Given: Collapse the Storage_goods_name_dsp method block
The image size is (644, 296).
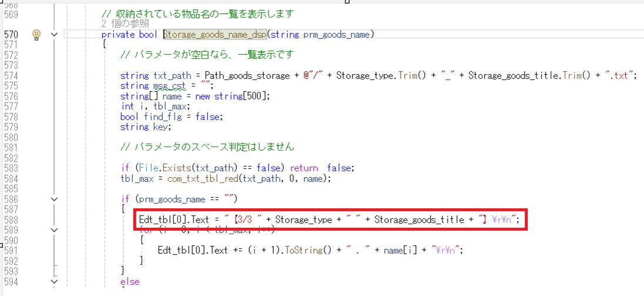Looking at the screenshot, I should [55, 35].
